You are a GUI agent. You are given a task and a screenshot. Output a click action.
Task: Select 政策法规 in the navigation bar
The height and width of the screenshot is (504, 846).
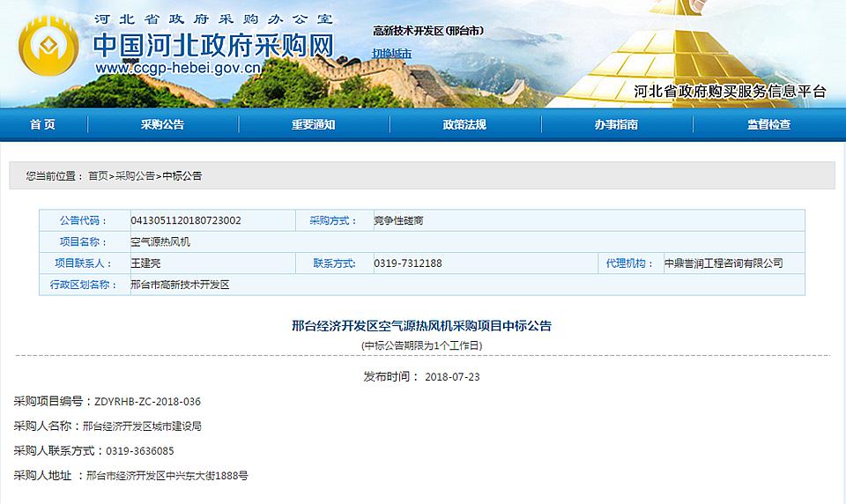click(464, 125)
